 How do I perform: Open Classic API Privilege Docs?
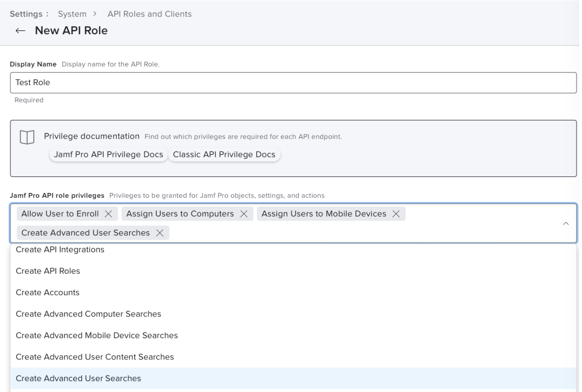coord(224,154)
